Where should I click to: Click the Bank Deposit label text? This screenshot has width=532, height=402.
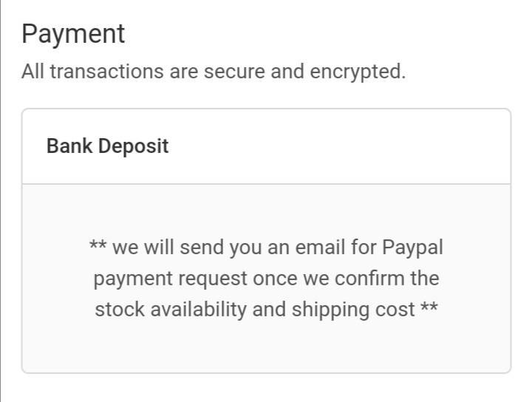point(107,146)
